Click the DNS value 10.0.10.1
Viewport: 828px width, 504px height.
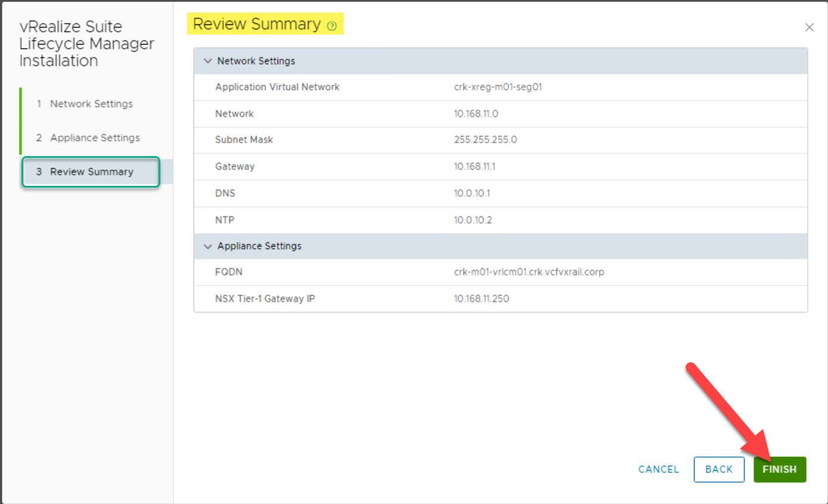(472, 194)
